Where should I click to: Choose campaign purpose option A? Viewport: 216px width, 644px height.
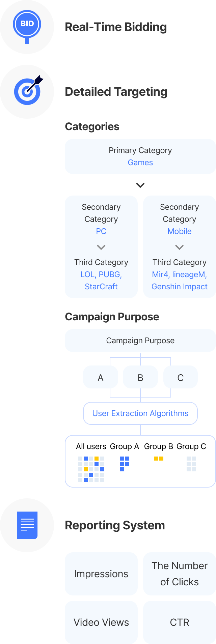pyautogui.click(x=101, y=377)
